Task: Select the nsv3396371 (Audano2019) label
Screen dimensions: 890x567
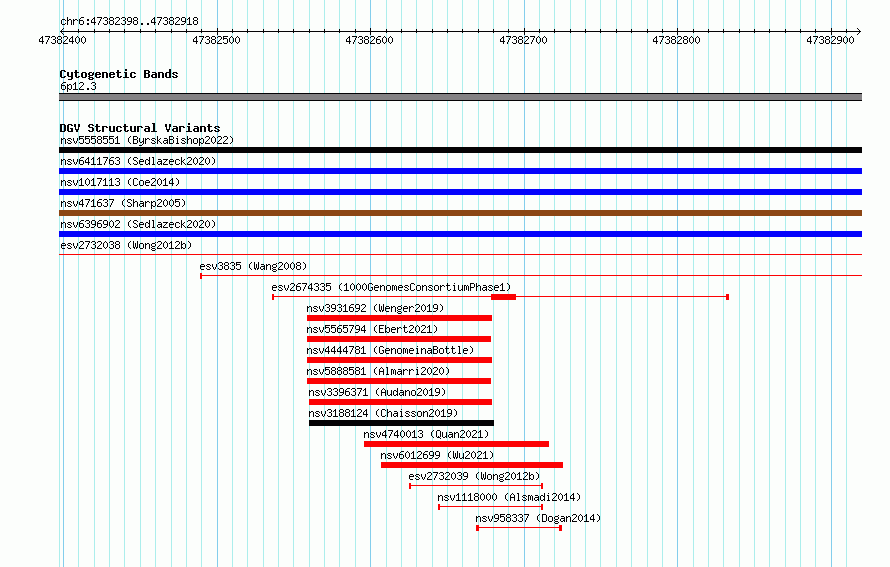Action: point(377,392)
